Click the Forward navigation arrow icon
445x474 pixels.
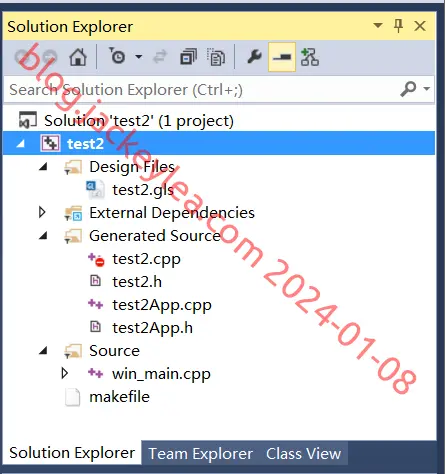click(50, 57)
